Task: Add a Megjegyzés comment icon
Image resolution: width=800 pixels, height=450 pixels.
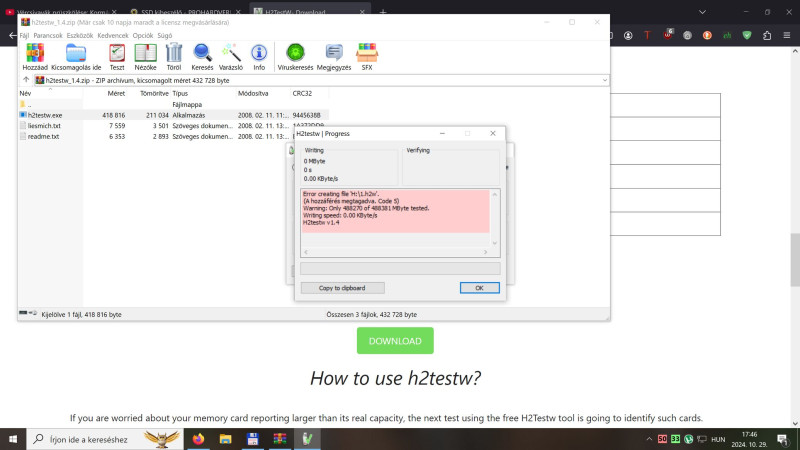Action: 334,53
